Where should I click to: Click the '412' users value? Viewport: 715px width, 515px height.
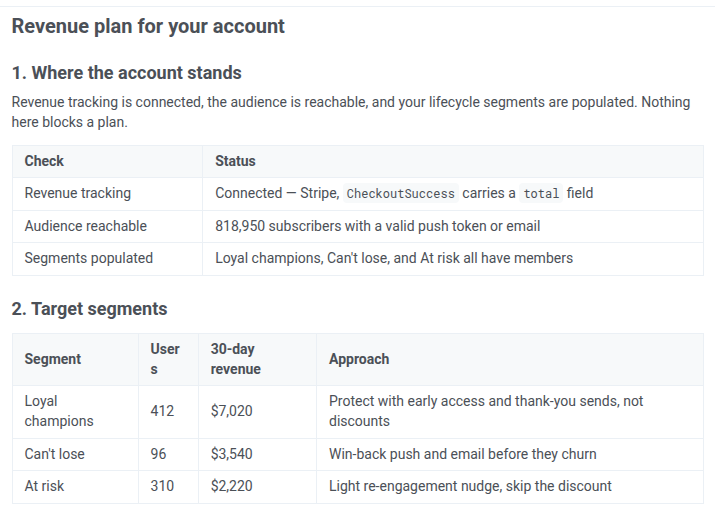(162, 411)
